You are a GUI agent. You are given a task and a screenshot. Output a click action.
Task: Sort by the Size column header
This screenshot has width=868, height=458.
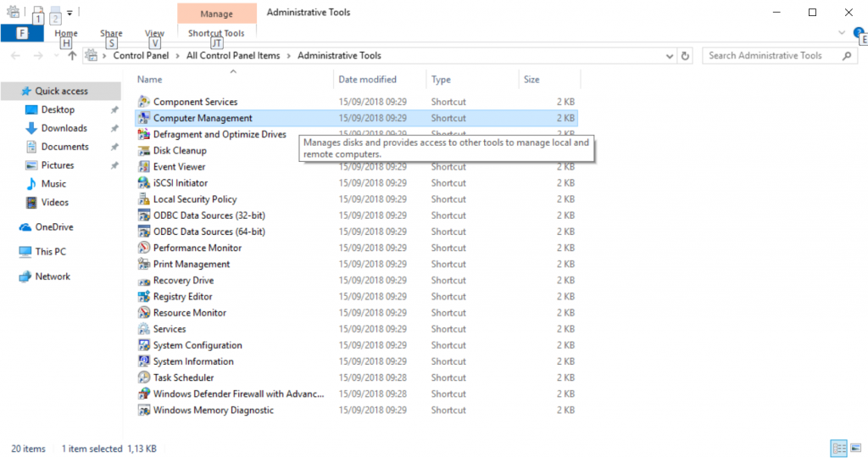pos(531,79)
